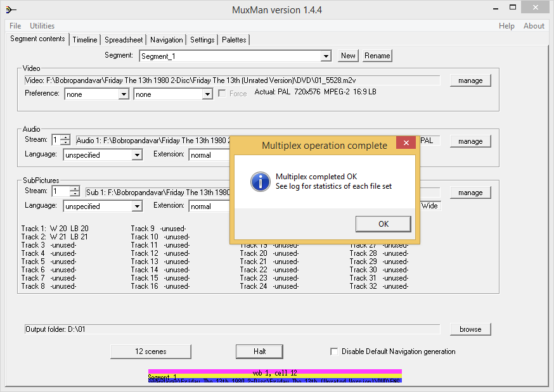
Task: Click manage button in Video section
Action: click(x=470, y=80)
